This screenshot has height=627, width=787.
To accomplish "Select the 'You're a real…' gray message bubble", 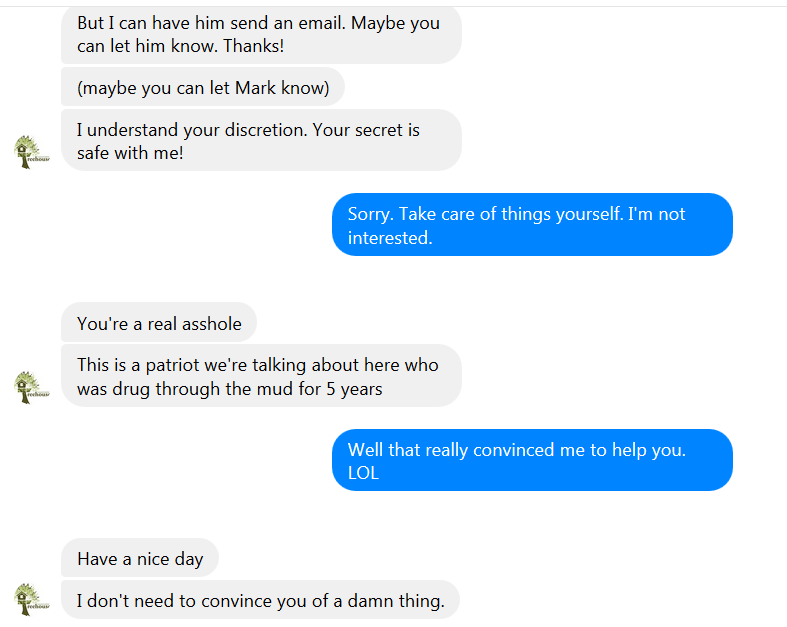I will click(x=159, y=324).
